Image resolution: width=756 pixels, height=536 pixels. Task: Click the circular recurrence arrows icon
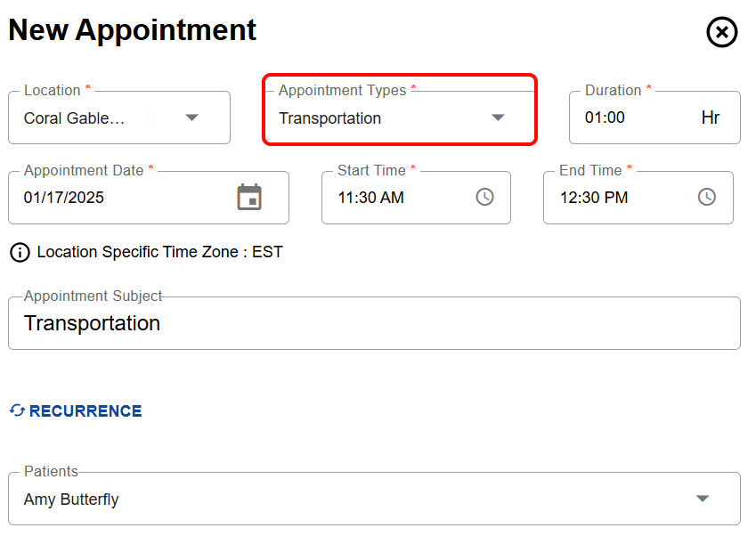click(x=18, y=410)
